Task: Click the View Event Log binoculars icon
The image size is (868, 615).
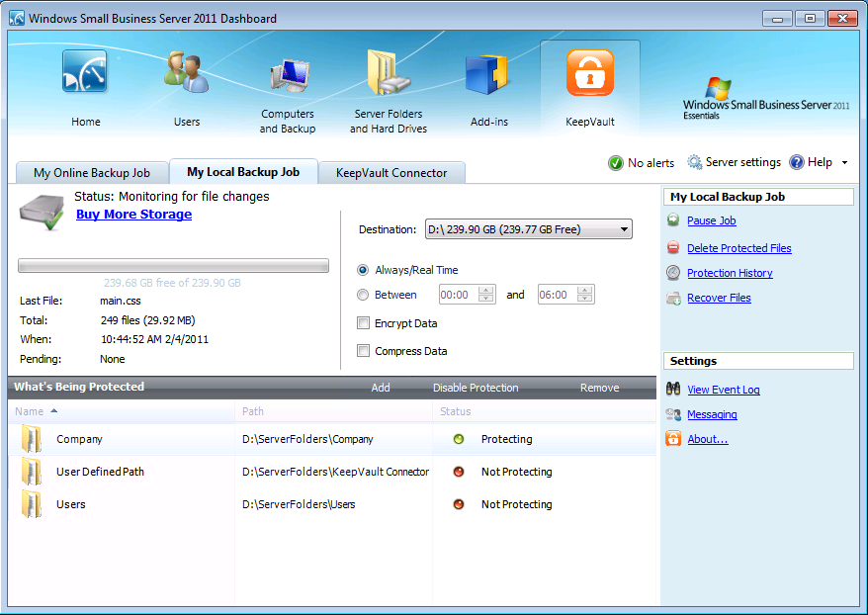Action: click(673, 389)
